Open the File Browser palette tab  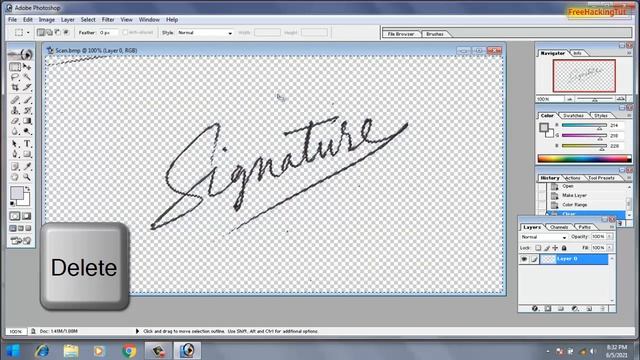(400, 34)
